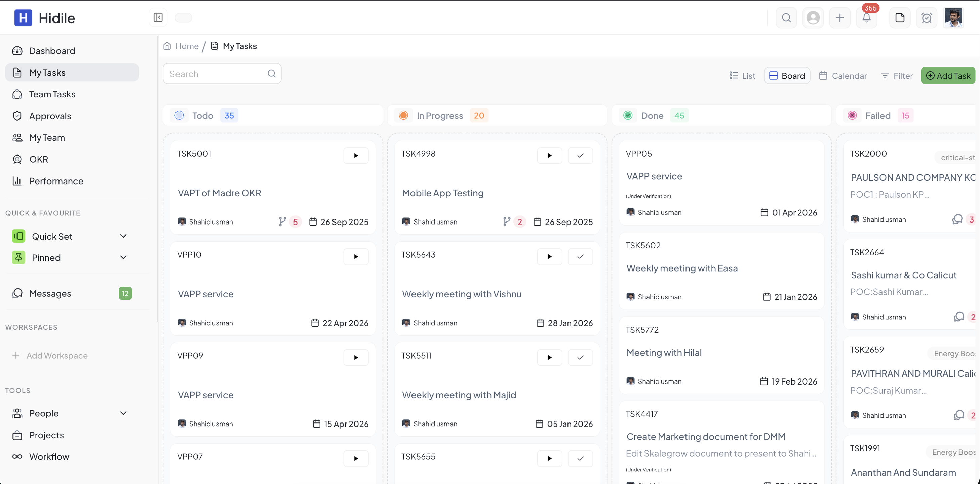Open Approvals in the sidebar
The width and height of the screenshot is (980, 484).
tap(72, 116)
